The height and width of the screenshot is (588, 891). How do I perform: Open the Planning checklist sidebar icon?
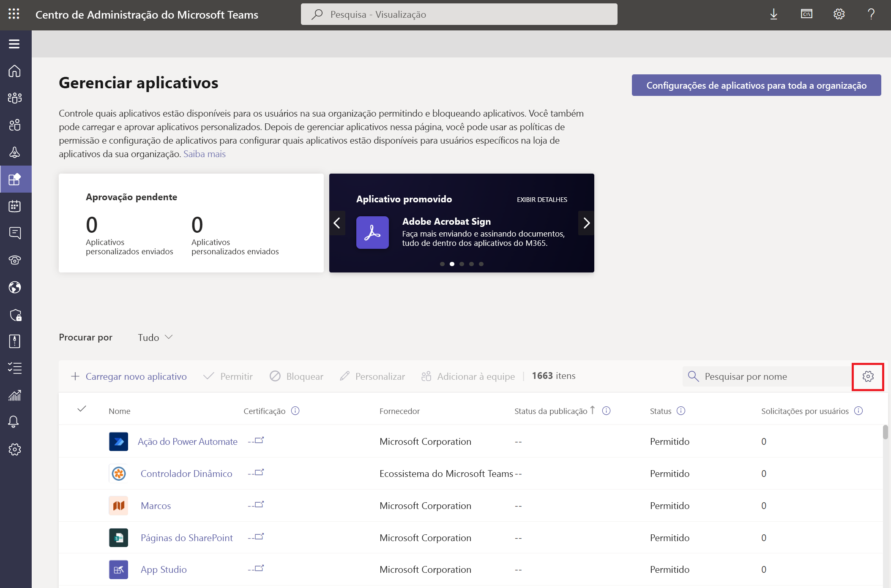[x=15, y=368]
